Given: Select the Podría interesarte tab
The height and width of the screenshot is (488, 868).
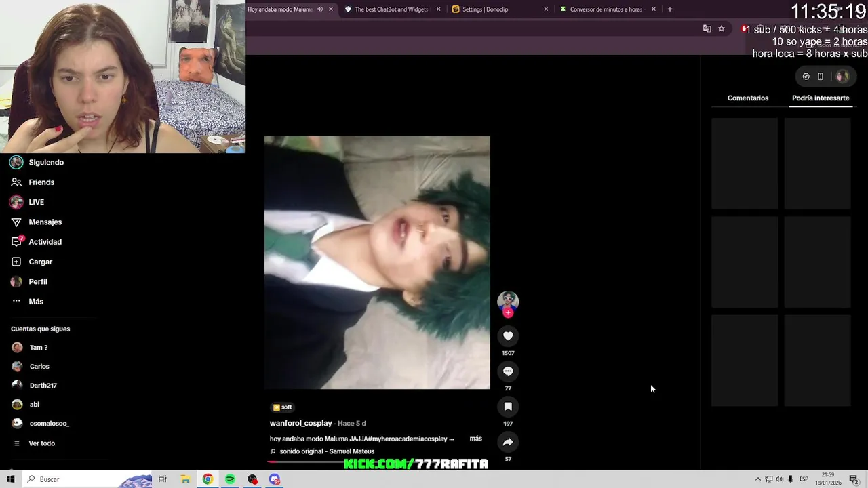Looking at the screenshot, I should (821, 98).
